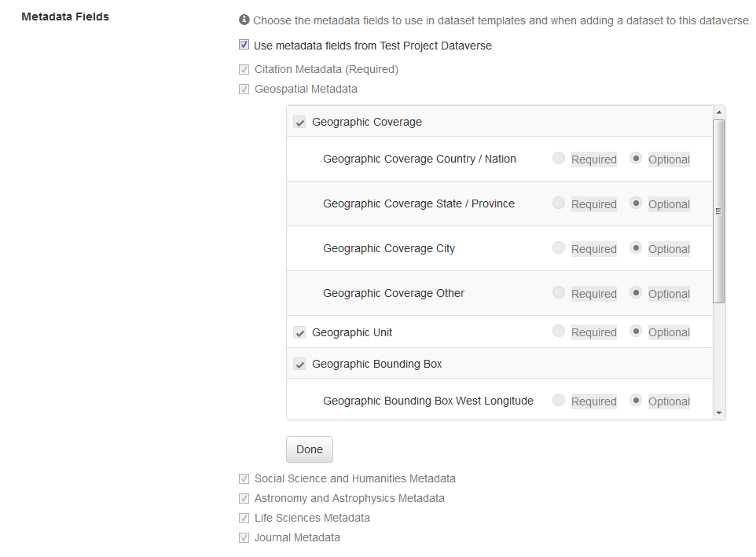Click the Geographic Coverage State / Province label
This screenshot has width=756, height=557.
(x=419, y=203)
